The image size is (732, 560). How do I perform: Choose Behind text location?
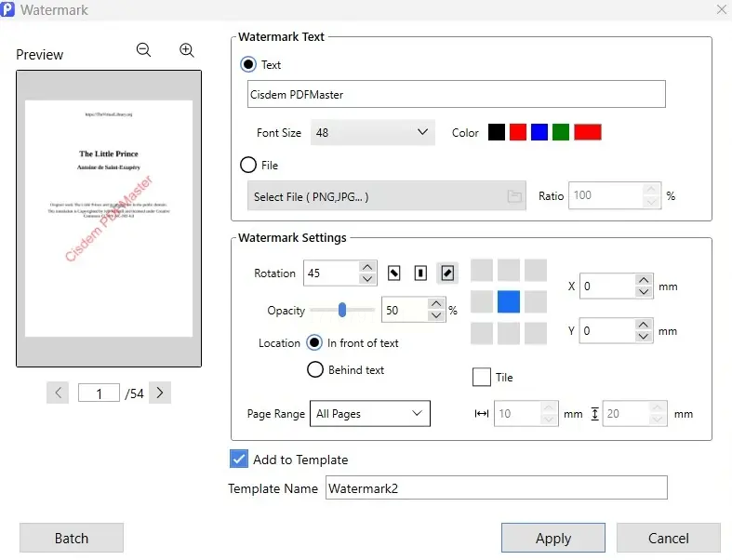tap(314, 369)
